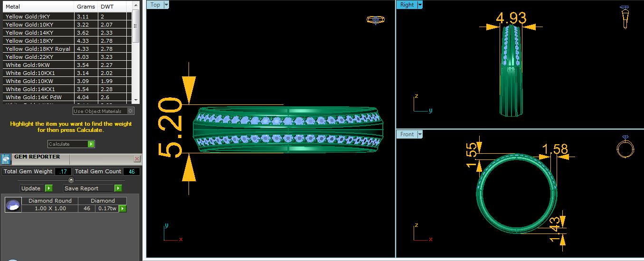Click the Diamond Round cell in gem table
Screen dimensions: 644x261
50,201
